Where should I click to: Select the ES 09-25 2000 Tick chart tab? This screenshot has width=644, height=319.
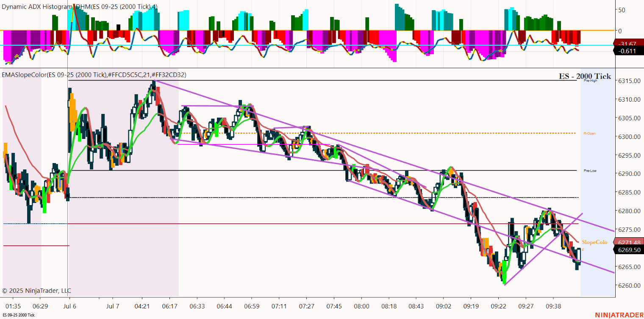pos(18,315)
